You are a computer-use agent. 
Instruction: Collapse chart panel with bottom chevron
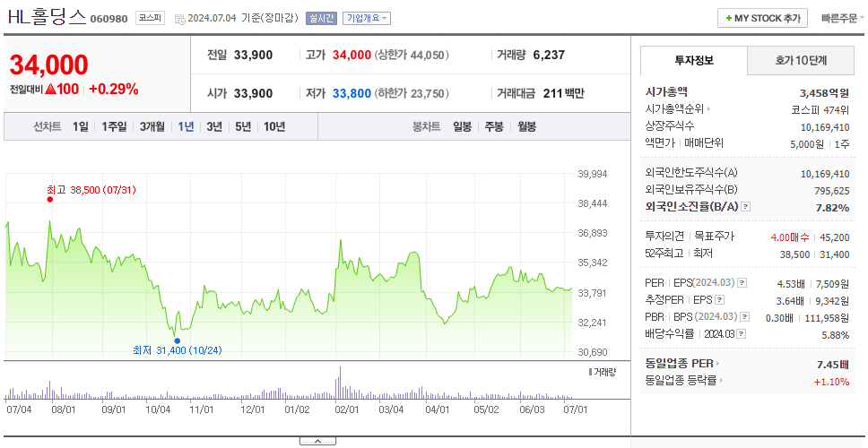tap(317, 441)
